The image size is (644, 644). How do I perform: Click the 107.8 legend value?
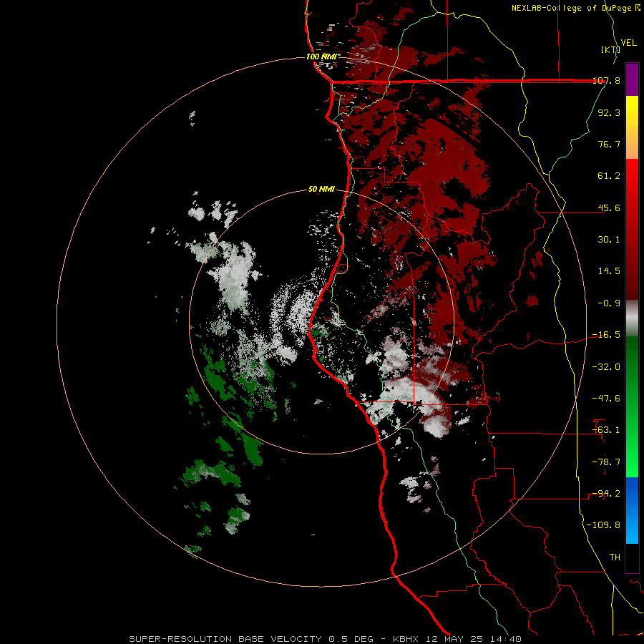[x=607, y=80]
